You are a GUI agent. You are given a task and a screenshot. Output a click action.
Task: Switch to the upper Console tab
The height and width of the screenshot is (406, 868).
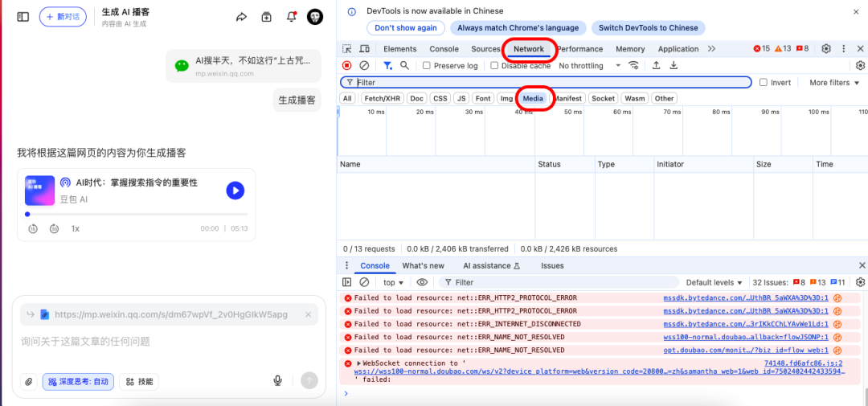(x=444, y=49)
